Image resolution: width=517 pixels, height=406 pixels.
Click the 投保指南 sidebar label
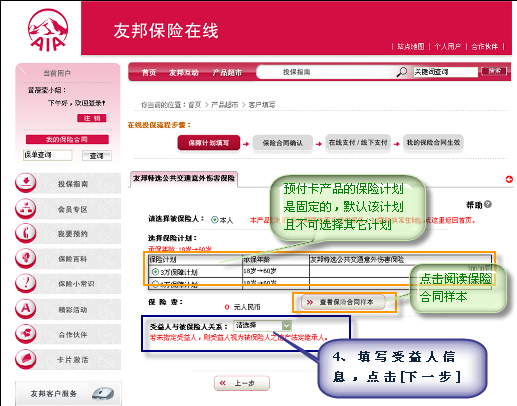[73, 184]
